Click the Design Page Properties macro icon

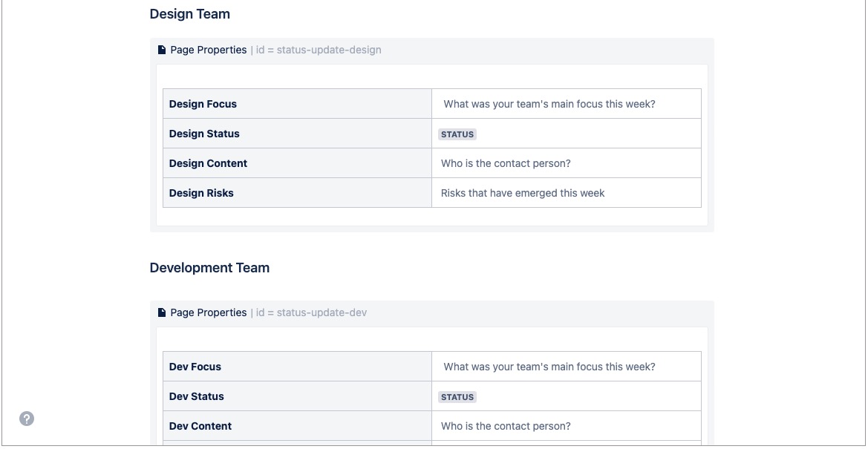coord(162,50)
